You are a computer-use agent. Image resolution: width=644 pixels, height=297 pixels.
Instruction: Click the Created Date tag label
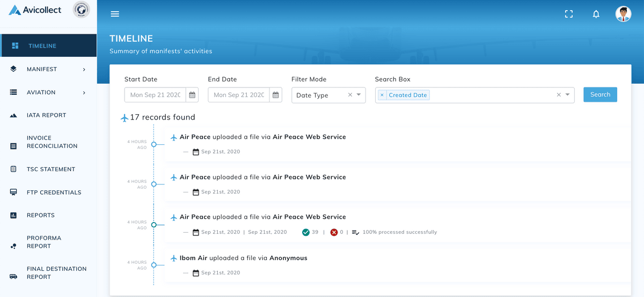(x=408, y=95)
